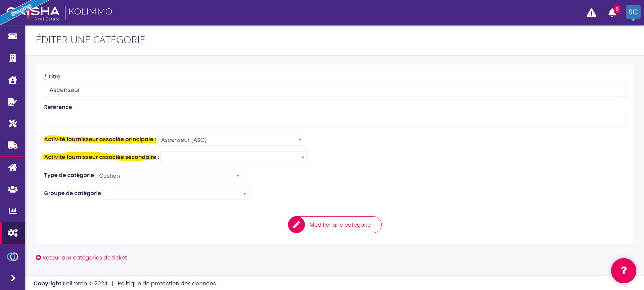
Task: Click the Copyright Kolimmo © 2024 footer text
Action: [x=71, y=283]
